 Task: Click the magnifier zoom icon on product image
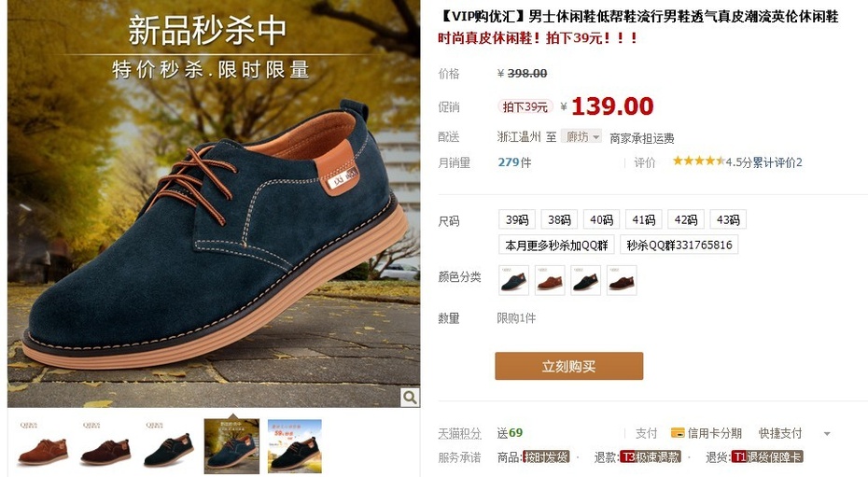click(x=410, y=397)
